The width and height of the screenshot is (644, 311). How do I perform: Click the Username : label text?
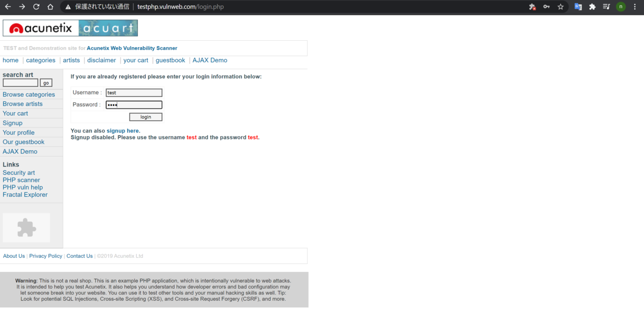click(87, 93)
